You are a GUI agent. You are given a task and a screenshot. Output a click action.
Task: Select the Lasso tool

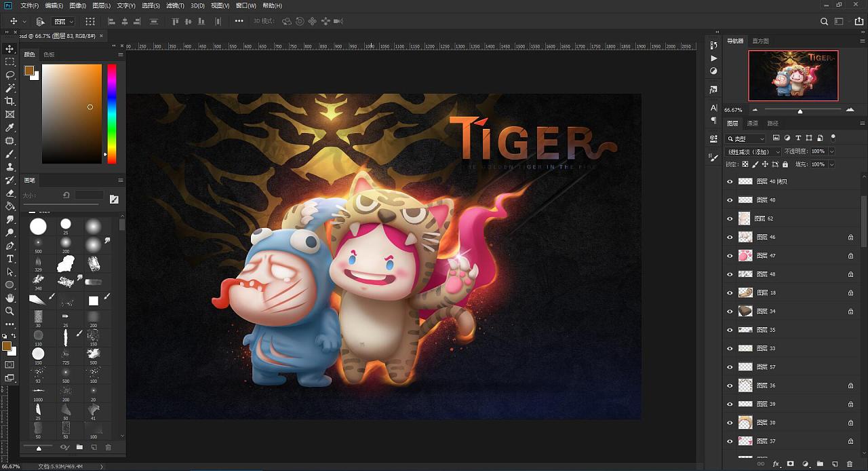pyautogui.click(x=10, y=75)
